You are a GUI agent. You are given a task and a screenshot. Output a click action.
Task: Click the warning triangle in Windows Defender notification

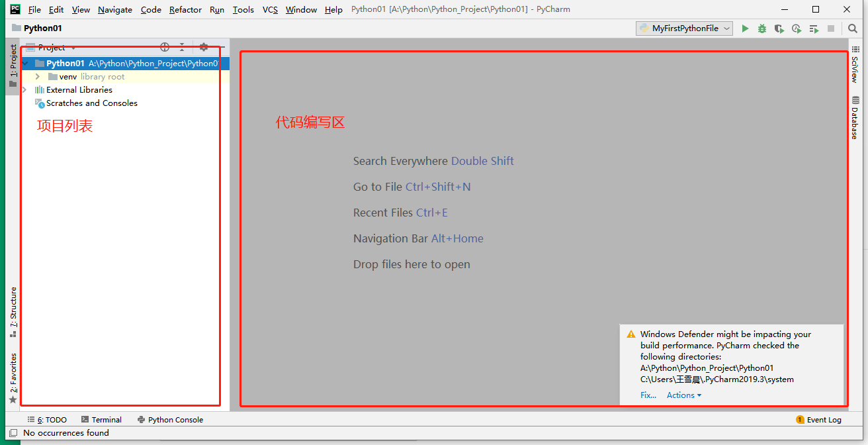tap(631, 334)
